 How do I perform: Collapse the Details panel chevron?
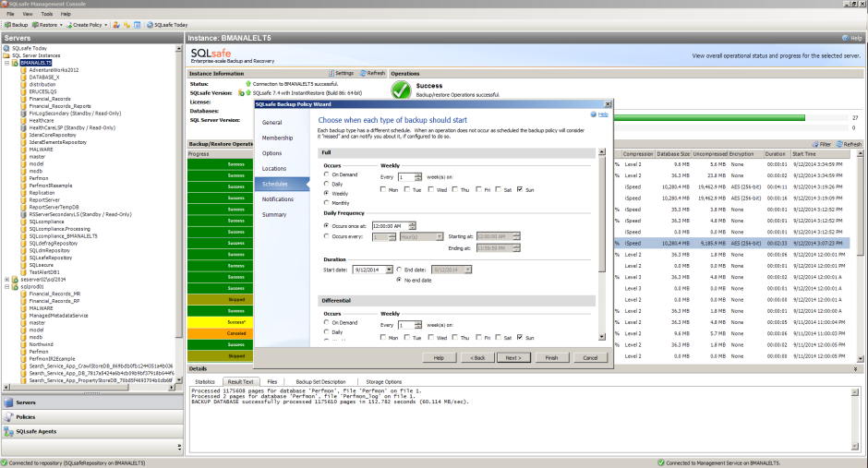coord(856,369)
